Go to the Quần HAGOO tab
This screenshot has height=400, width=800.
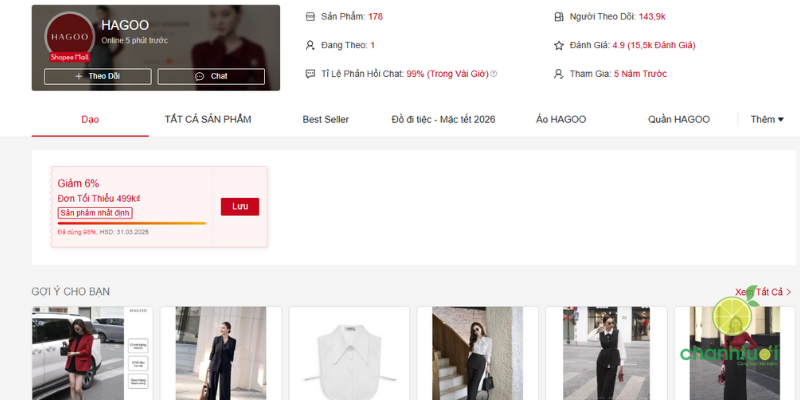point(678,120)
